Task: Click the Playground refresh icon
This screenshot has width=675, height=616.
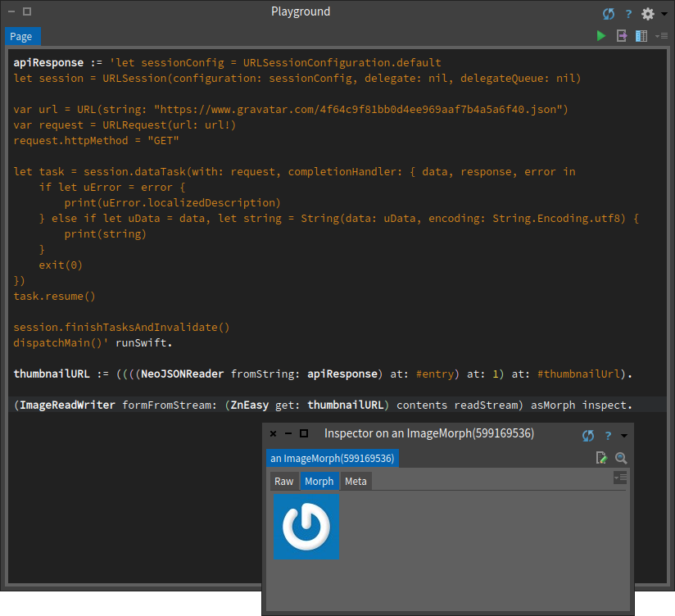Action: [x=609, y=14]
